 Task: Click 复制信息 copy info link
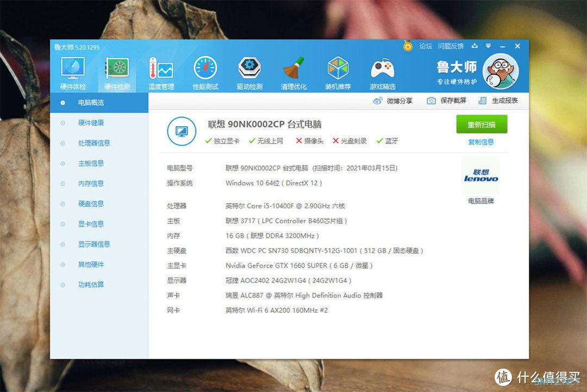click(x=481, y=142)
